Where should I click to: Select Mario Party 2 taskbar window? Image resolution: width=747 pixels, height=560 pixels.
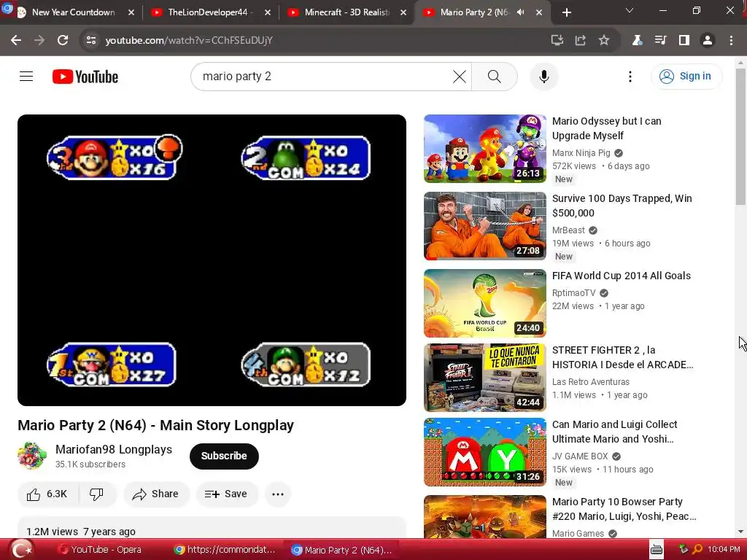click(x=342, y=550)
